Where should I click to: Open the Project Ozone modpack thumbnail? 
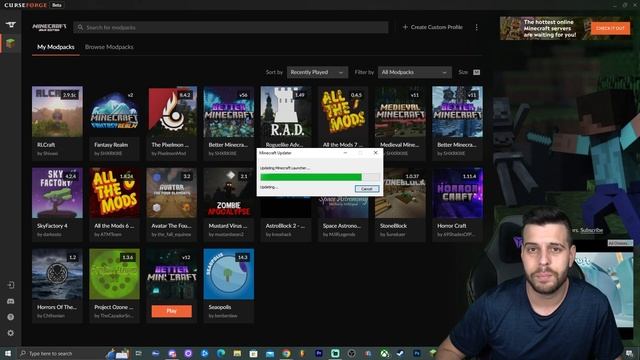114,274
